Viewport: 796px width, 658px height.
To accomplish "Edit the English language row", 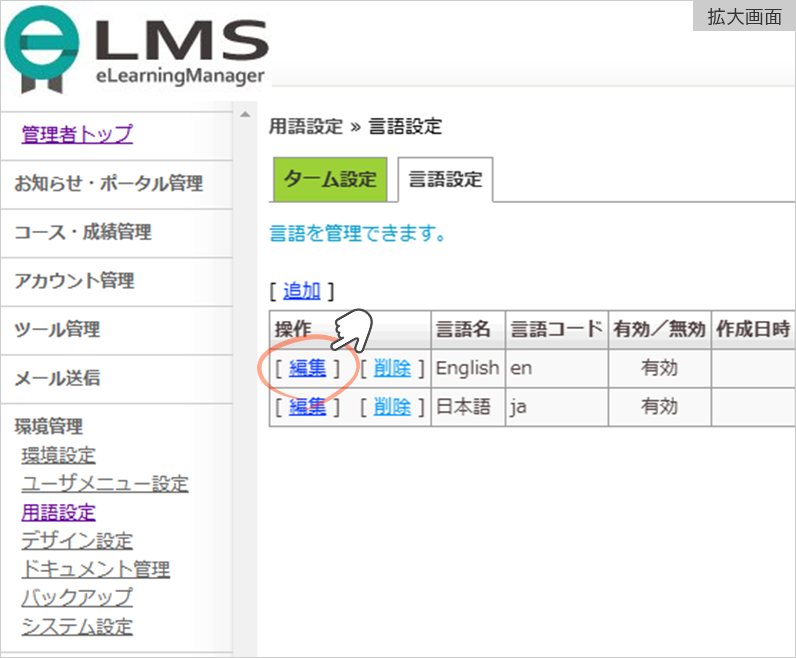I will coord(307,368).
